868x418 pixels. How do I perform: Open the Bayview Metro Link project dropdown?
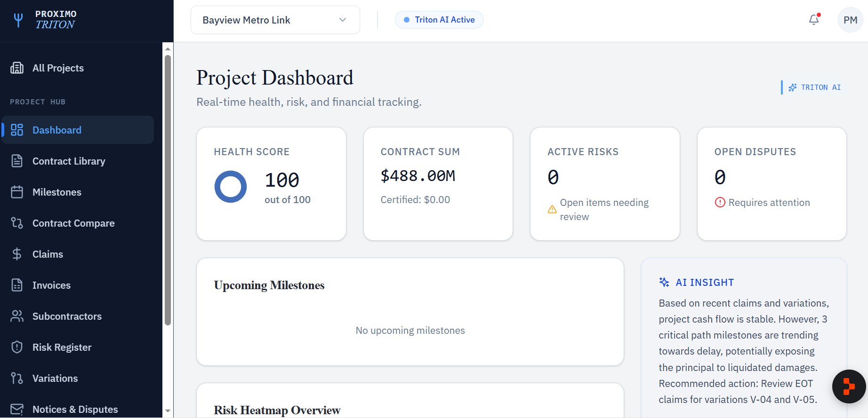click(275, 20)
